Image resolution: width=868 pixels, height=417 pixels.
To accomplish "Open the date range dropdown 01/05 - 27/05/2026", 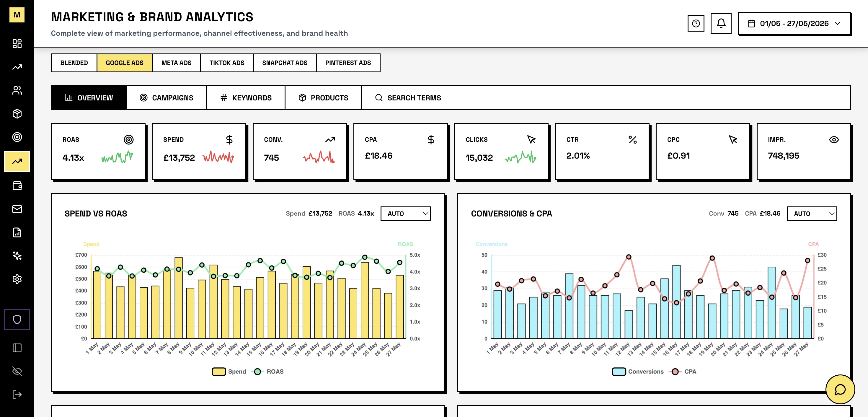I will coord(794,23).
